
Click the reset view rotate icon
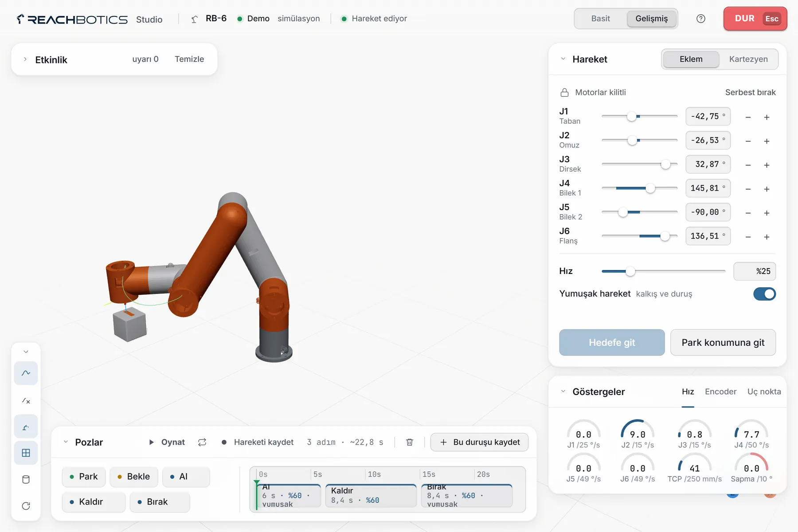[x=26, y=506]
